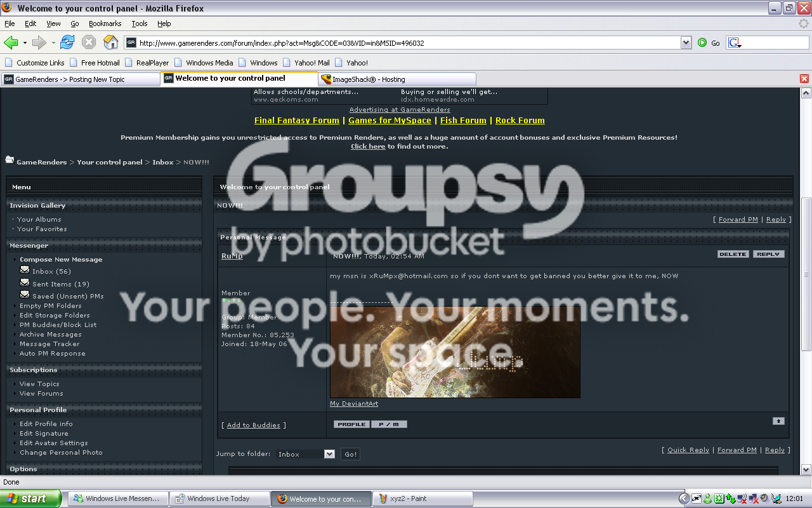Click the Free Hotmail bookmark

[95, 63]
